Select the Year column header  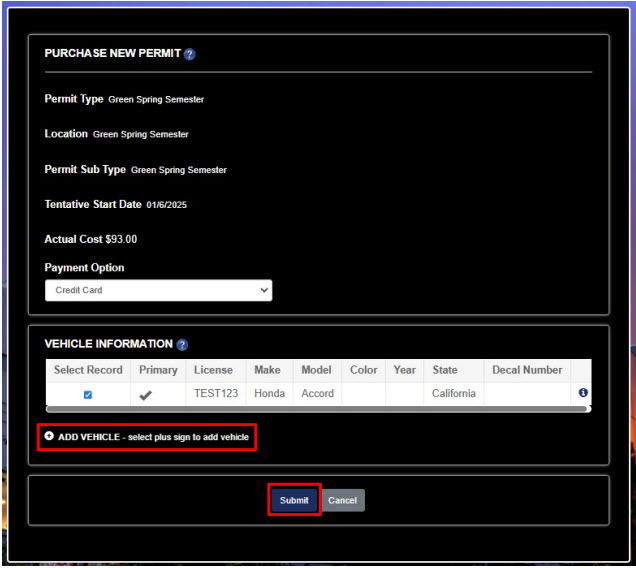click(x=404, y=370)
